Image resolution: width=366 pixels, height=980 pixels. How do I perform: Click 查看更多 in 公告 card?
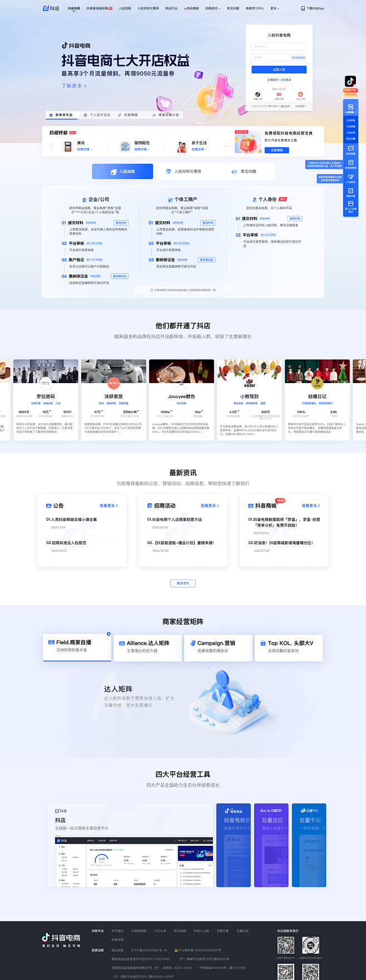tap(108, 506)
